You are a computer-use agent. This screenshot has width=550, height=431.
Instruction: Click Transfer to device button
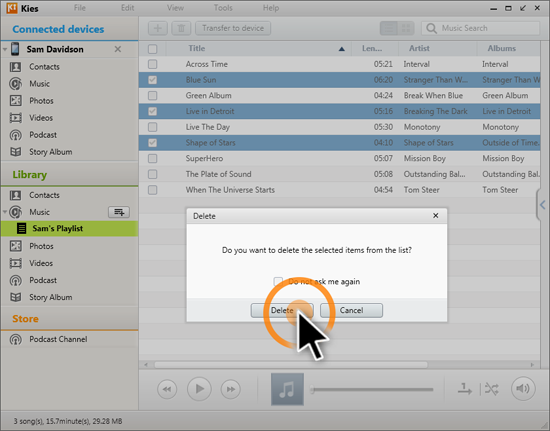coord(233,28)
